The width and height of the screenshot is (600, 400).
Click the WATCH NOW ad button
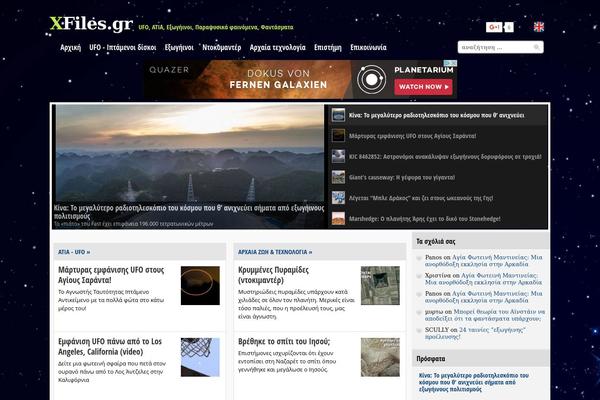point(423,87)
